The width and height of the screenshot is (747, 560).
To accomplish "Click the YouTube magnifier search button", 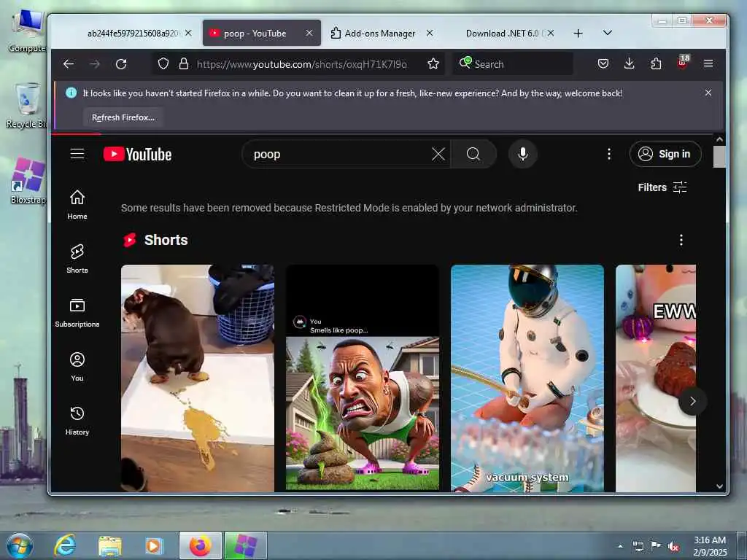I will coord(473,154).
